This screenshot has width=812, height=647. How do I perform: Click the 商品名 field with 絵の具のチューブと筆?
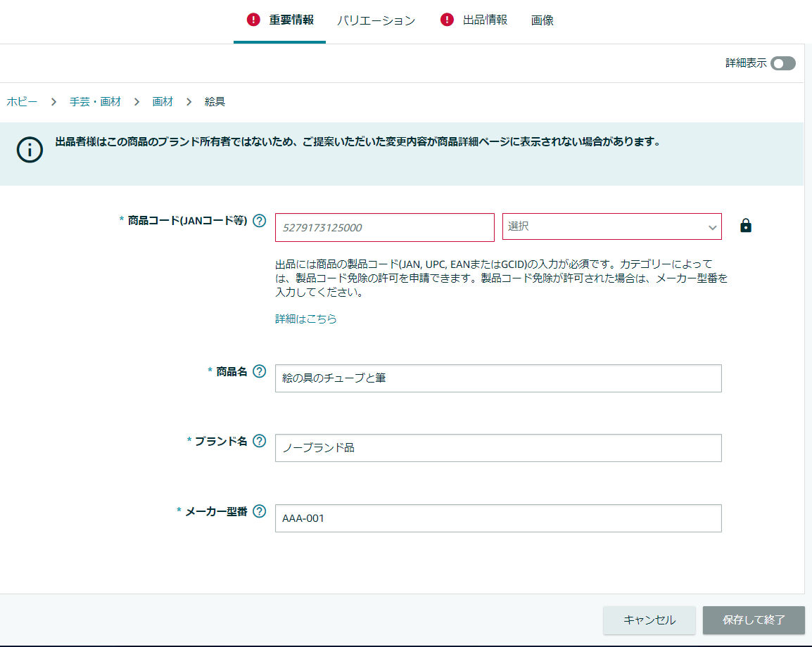pos(498,378)
